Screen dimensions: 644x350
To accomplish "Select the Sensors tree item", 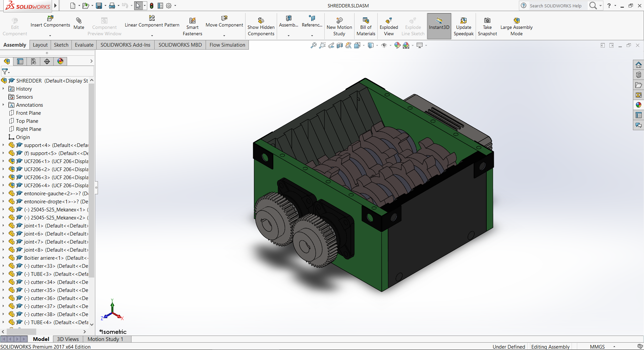I will [x=24, y=97].
